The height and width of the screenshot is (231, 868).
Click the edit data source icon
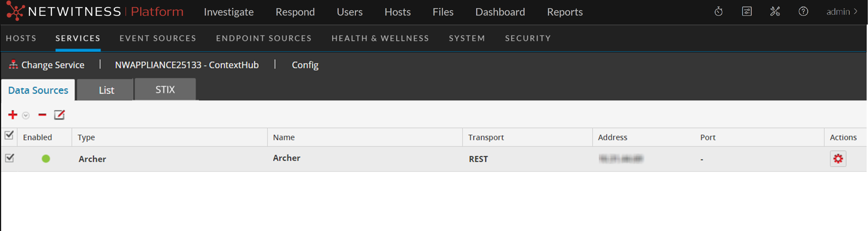tap(59, 115)
